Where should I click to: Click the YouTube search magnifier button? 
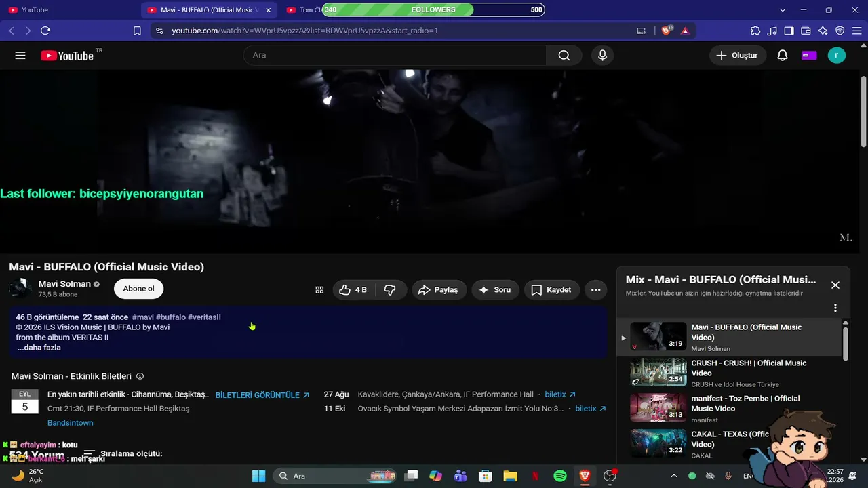(x=564, y=56)
